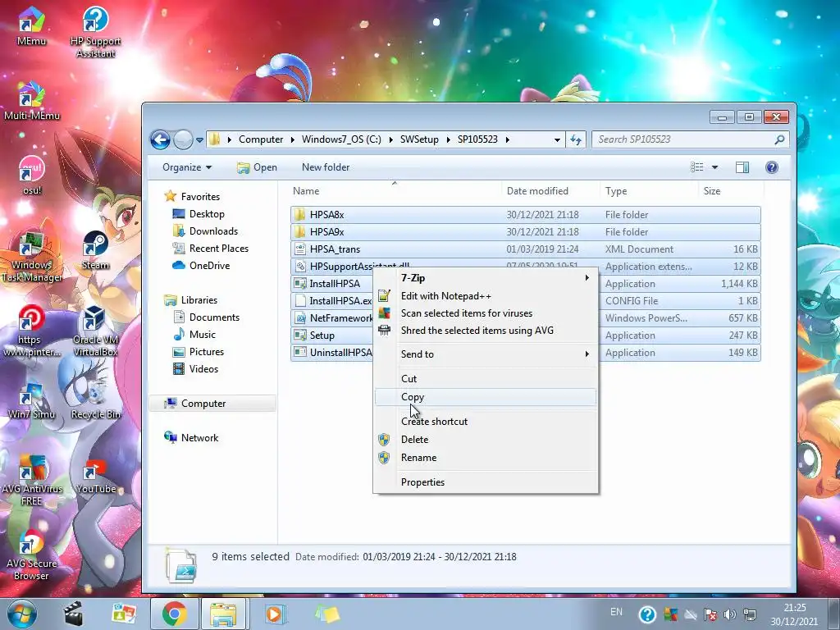Click the Open toolbar button
Screen dimensions: 840x630
(257, 167)
